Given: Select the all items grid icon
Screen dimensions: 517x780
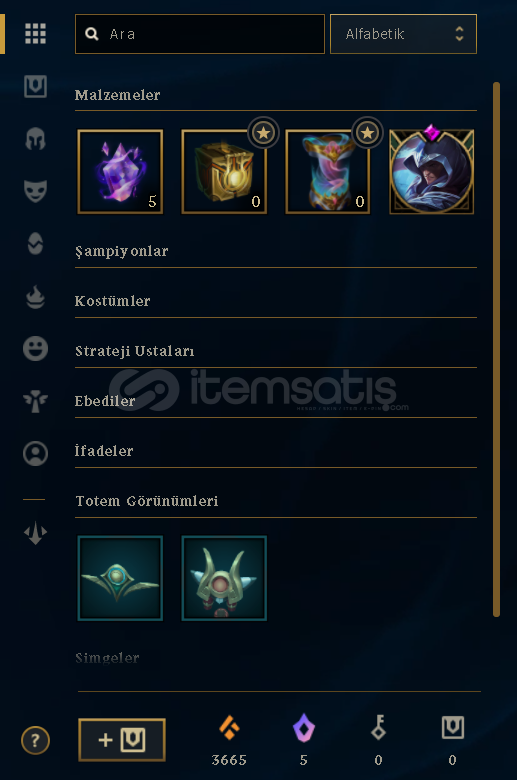Looking at the screenshot, I should 35,34.
